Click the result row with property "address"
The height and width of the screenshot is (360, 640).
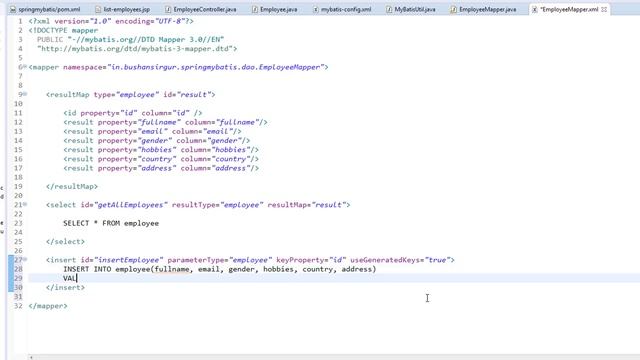pos(161,168)
